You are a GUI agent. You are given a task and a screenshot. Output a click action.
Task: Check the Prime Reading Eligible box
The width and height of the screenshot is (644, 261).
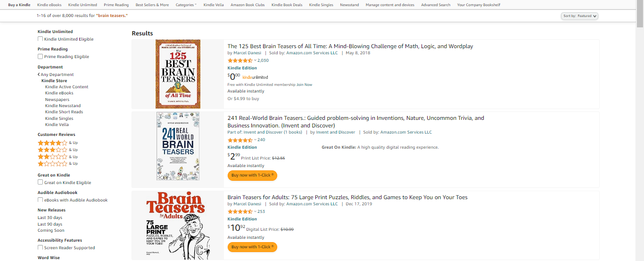coord(41,57)
